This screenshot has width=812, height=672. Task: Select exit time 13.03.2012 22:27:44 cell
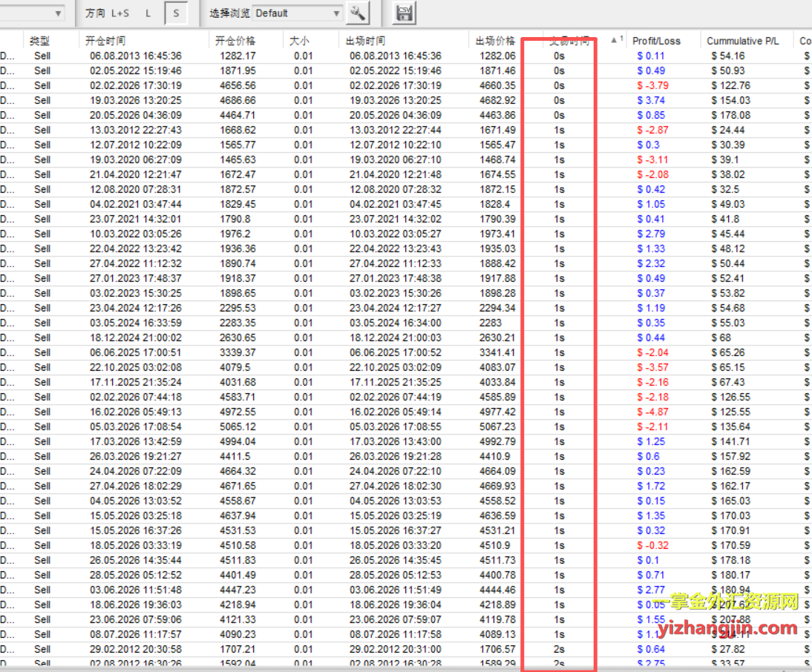396,130
